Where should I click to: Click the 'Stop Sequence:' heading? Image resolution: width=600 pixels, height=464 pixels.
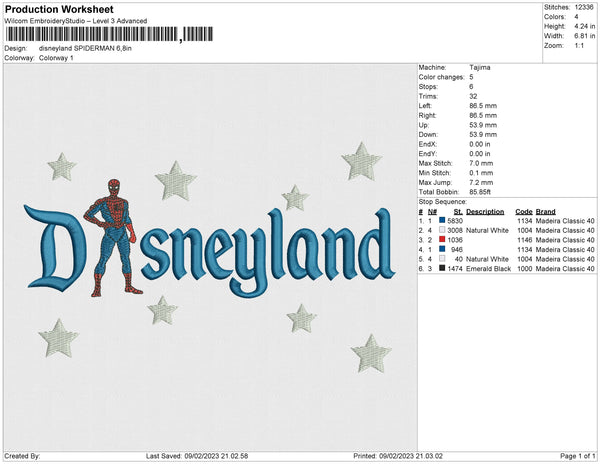(442, 202)
